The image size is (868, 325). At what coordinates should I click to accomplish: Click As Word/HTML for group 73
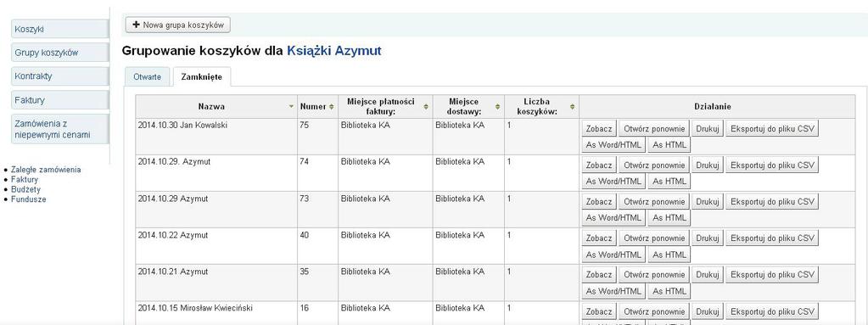613,218
